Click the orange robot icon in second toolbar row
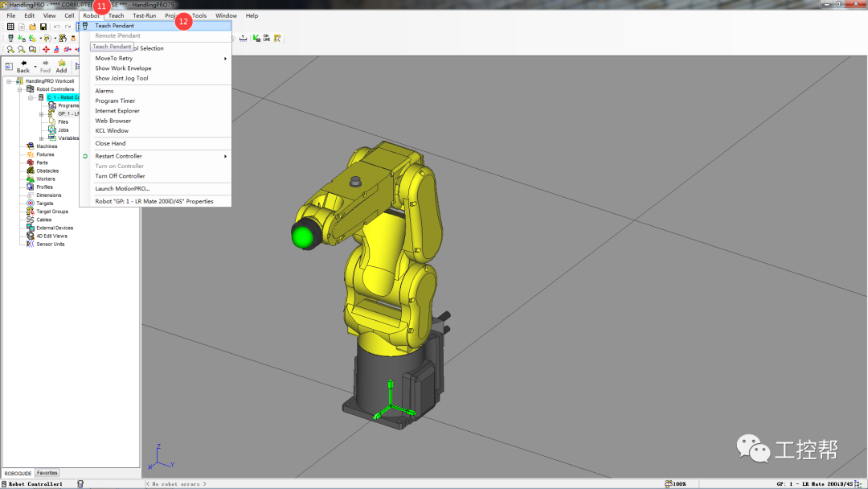The height and width of the screenshot is (489, 868). click(x=73, y=39)
